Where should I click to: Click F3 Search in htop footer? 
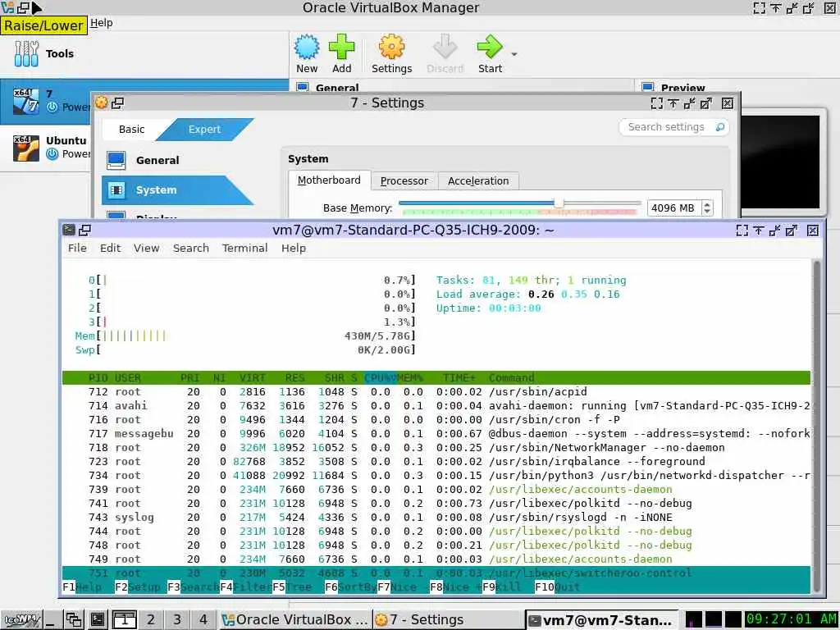pos(194,587)
